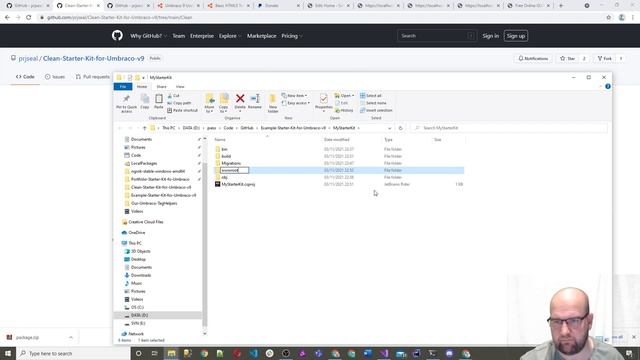Select DATA (D:) drive in navigation pane
640x360 pixels.
tap(139, 316)
